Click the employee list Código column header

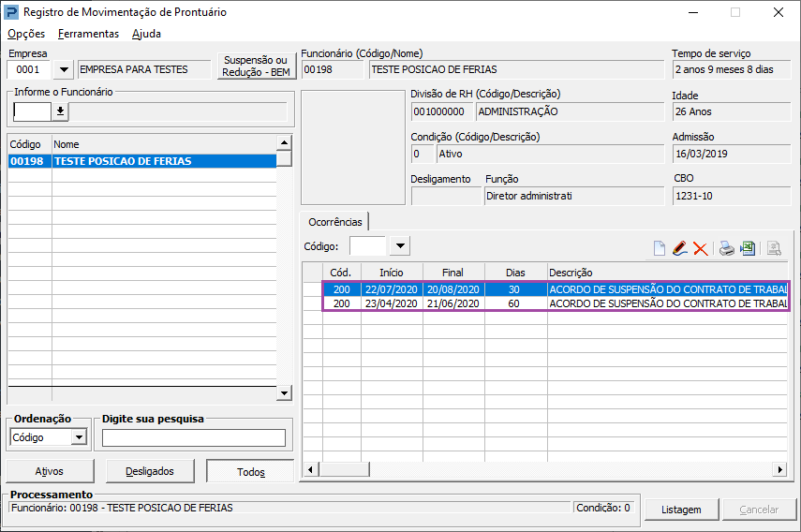(30, 144)
